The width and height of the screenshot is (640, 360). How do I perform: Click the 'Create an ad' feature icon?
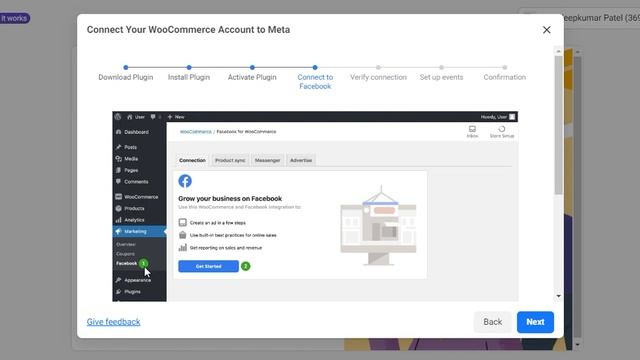[x=182, y=222]
